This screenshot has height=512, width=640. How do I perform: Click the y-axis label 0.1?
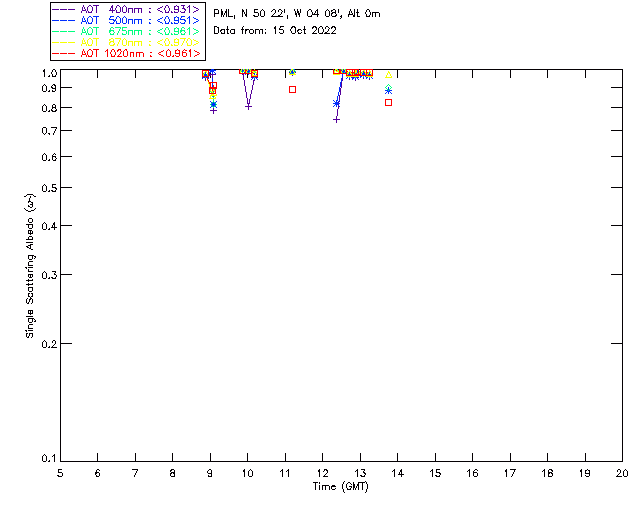point(49,459)
